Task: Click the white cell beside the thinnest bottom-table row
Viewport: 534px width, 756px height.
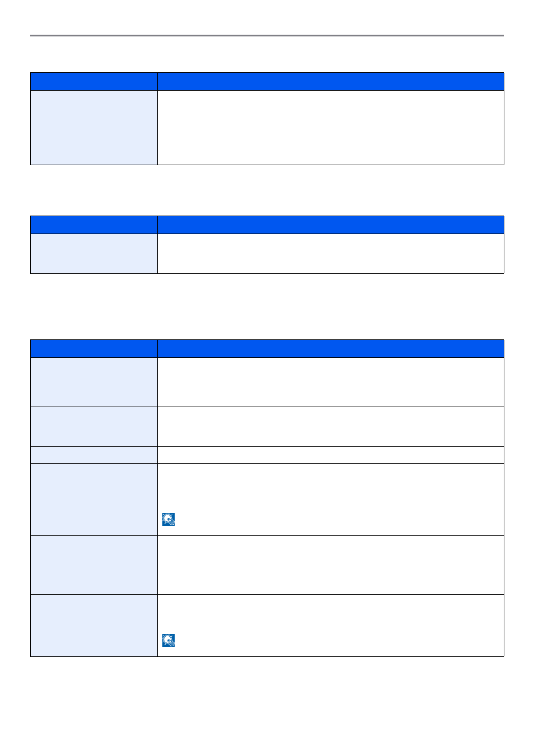Action: pyautogui.click(x=331, y=455)
